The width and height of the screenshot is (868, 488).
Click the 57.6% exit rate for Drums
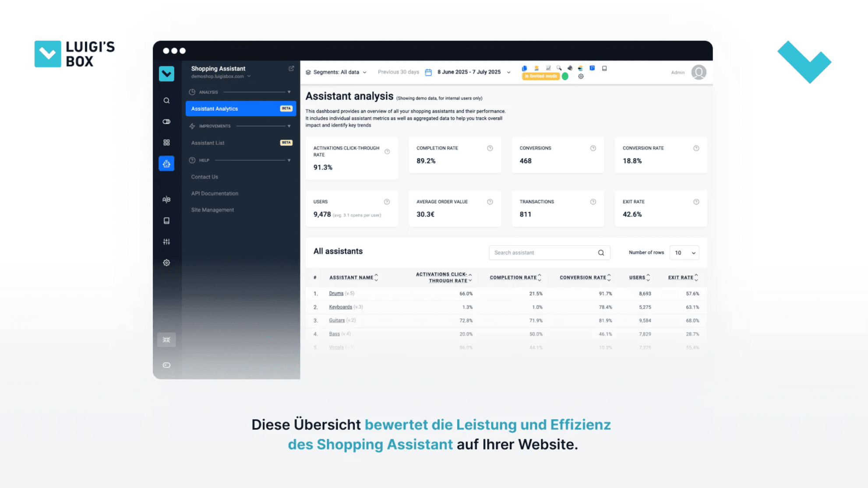[x=692, y=294]
